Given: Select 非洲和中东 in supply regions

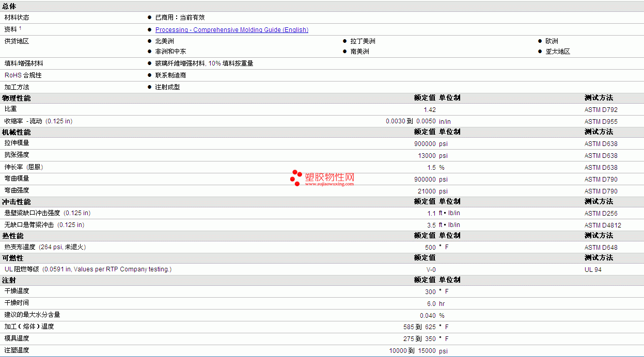Looking at the screenshot, I should 171,52.
